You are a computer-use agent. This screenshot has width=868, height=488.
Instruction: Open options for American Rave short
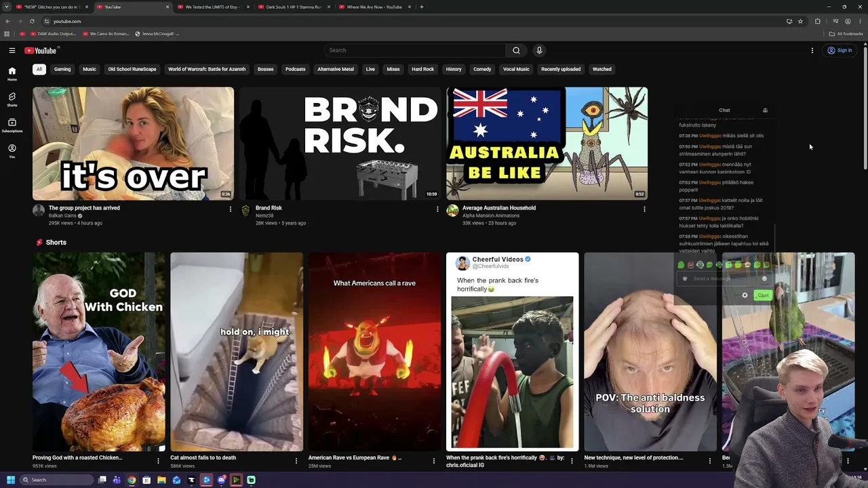(x=433, y=461)
